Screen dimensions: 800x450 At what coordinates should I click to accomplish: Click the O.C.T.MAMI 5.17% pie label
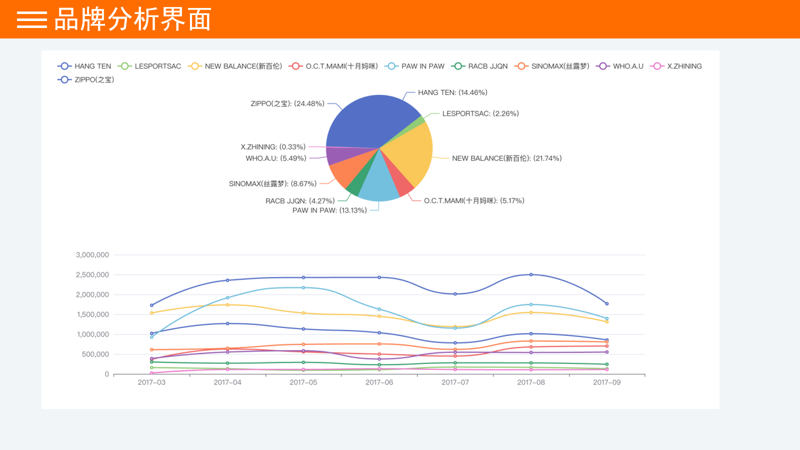474,201
